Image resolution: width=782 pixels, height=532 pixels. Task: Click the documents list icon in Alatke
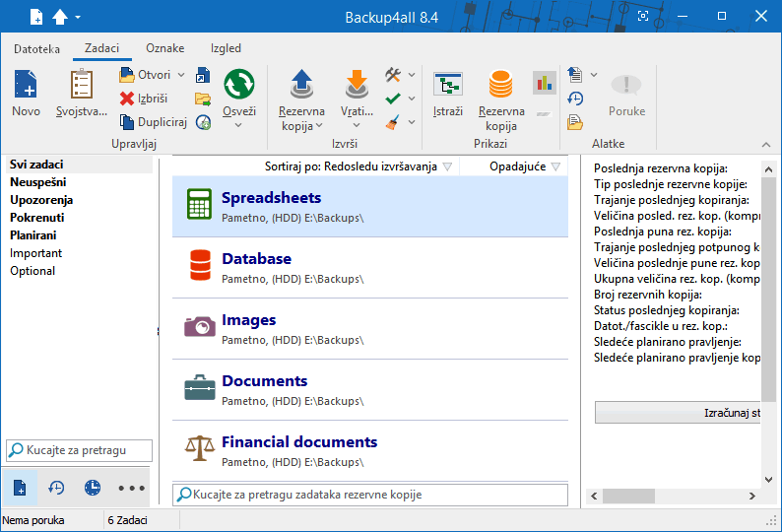575,75
